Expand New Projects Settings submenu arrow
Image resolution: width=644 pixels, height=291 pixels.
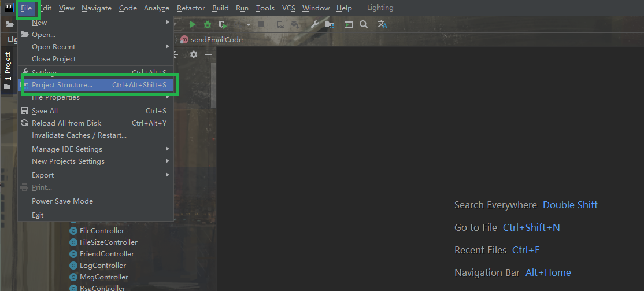coord(168,161)
